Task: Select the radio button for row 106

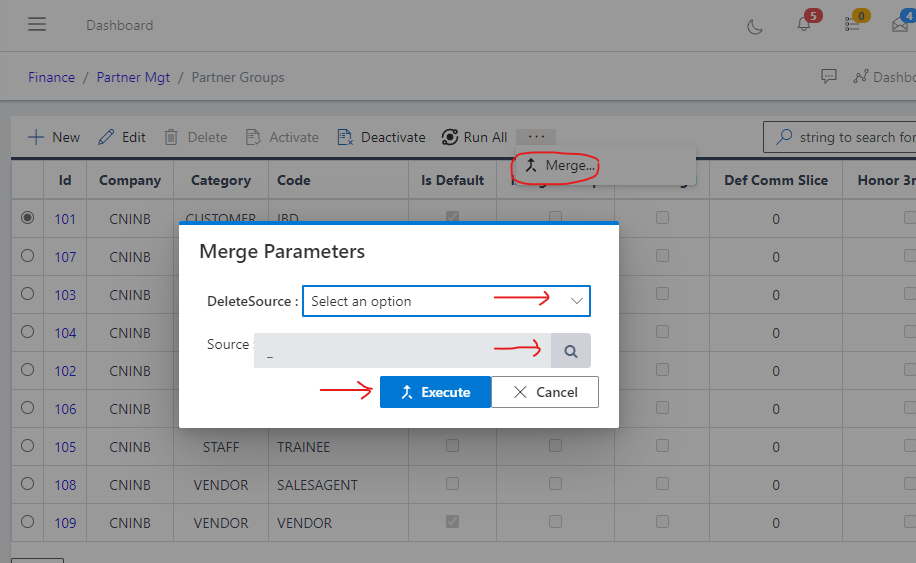Action: [x=27, y=408]
